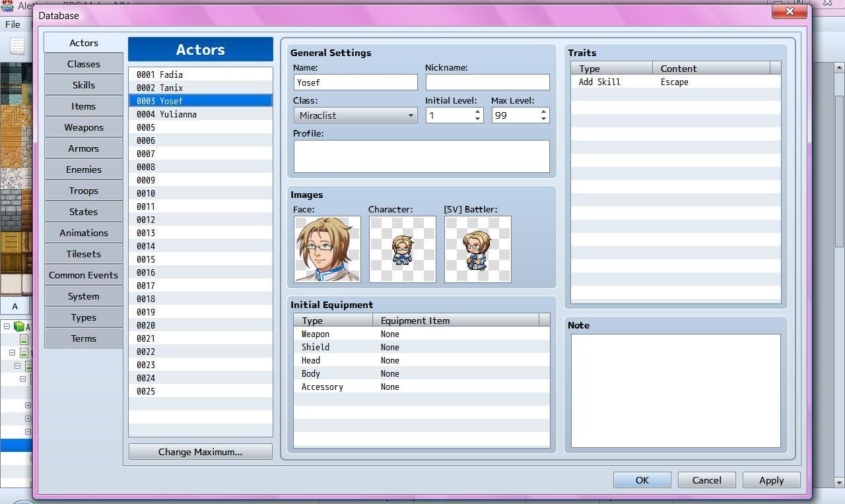Image resolution: width=845 pixels, height=504 pixels.
Task: Go to the Common Events tab
Action: pyautogui.click(x=84, y=275)
